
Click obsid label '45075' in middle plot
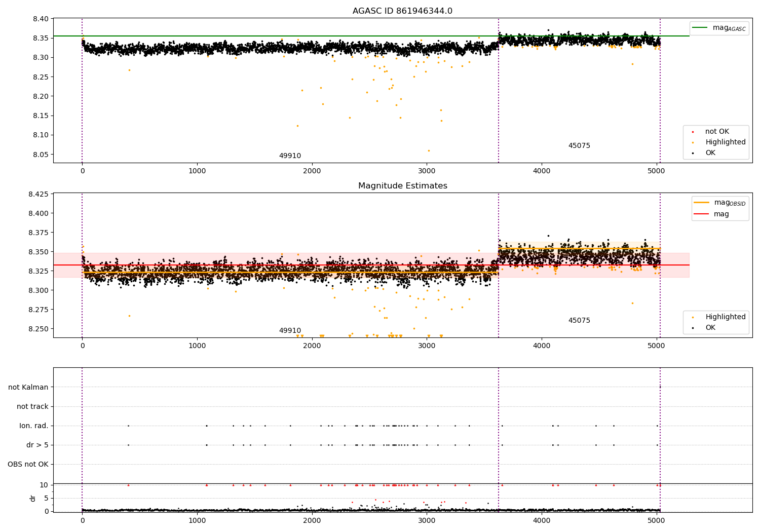tap(579, 321)
